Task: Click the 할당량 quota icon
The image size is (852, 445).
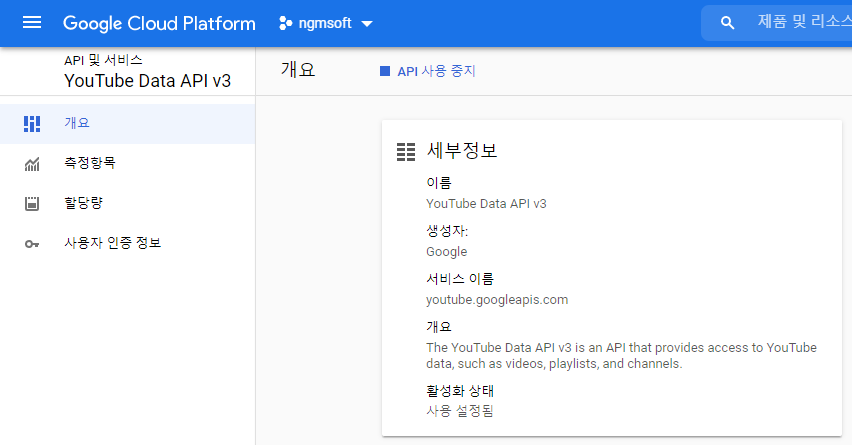Action: coord(32,204)
